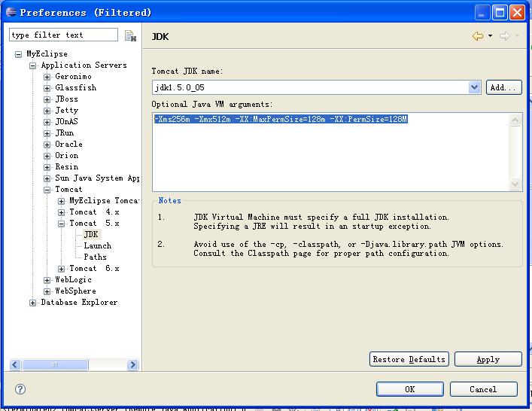Click the Apply button
The height and width of the screenshot is (411, 532).
coord(488,359)
